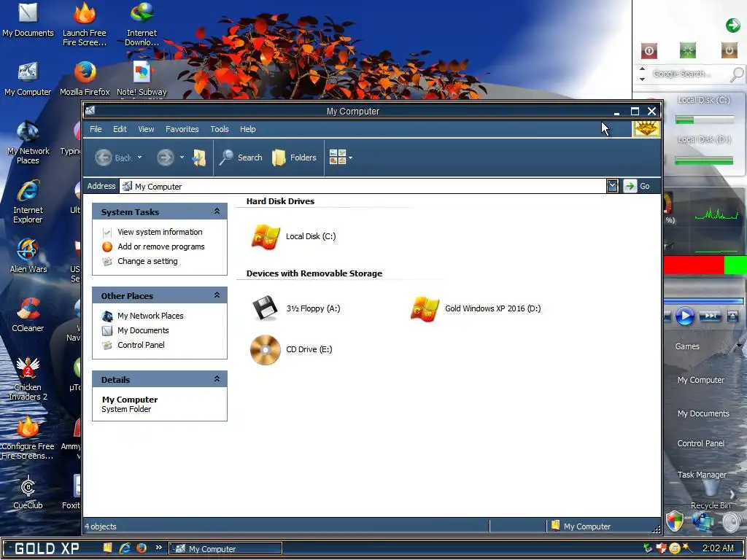Click the media player seek bar

[704, 301]
